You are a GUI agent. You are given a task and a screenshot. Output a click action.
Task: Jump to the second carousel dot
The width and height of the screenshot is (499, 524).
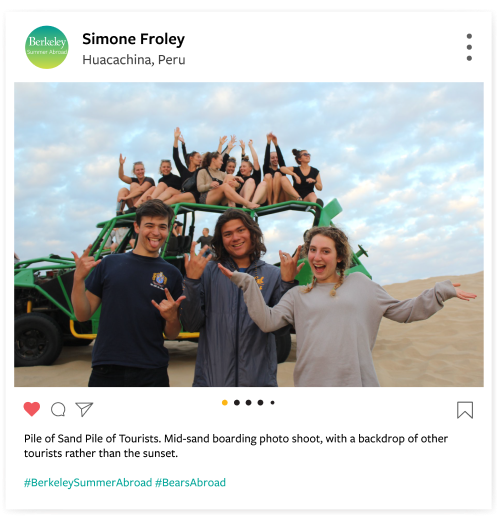(237, 402)
